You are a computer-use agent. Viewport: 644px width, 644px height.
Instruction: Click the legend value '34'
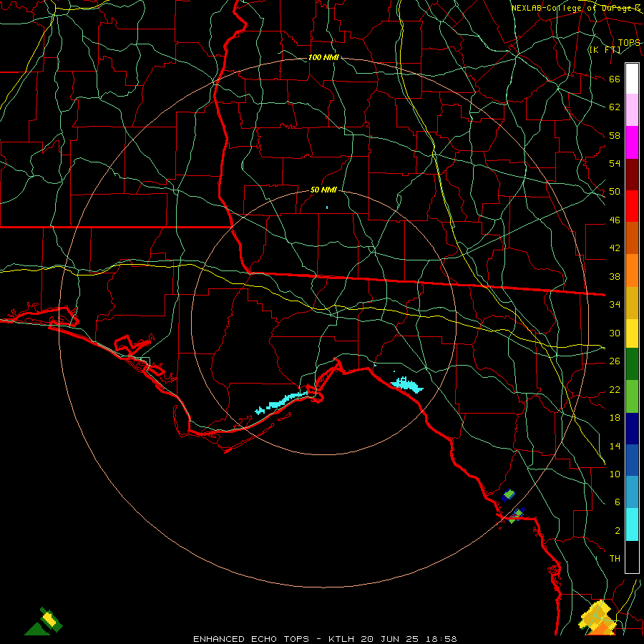click(x=615, y=304)
